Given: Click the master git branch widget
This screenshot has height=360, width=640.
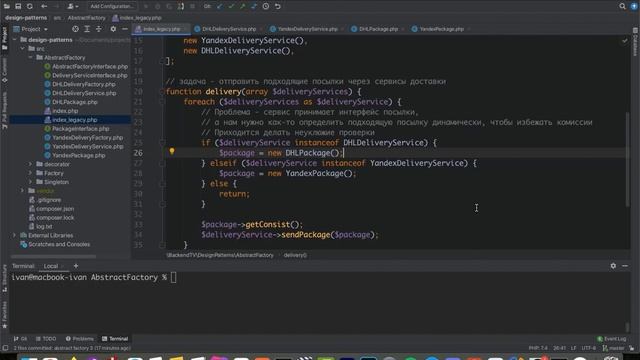Looking at the screenshot, I should coord(613,348).
